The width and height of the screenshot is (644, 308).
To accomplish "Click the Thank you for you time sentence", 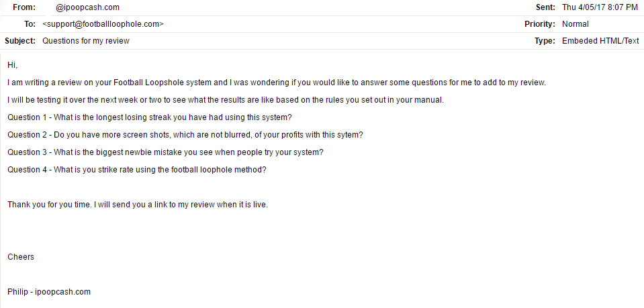I will (138, 205).
